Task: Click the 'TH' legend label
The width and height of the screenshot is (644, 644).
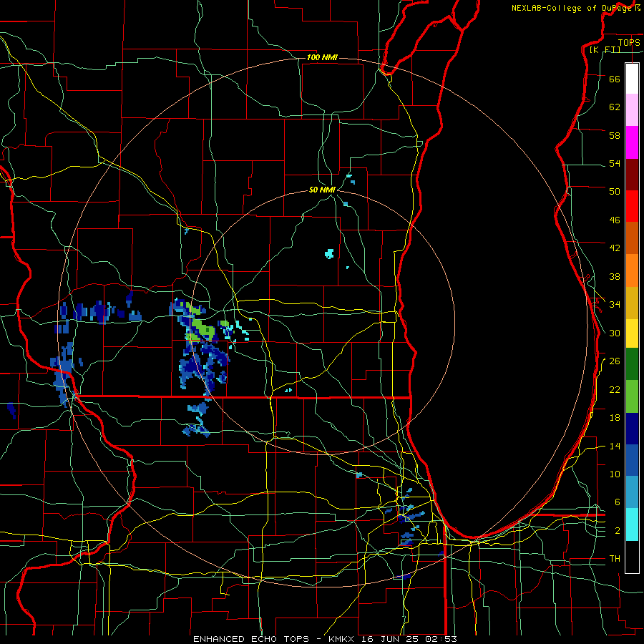Action: point(615,559)
